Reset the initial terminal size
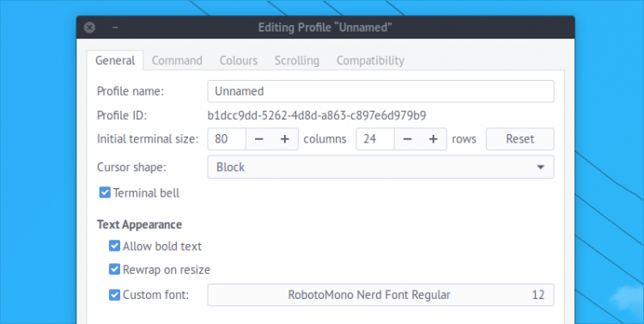This screenshot has width=644, height=324. point(520,139)
